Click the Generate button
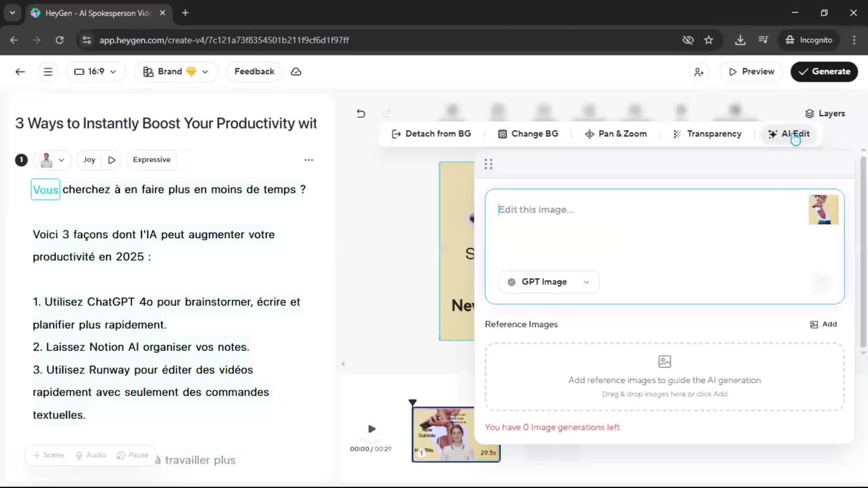This screenshot has width=868, height=488. coord(824,72)
